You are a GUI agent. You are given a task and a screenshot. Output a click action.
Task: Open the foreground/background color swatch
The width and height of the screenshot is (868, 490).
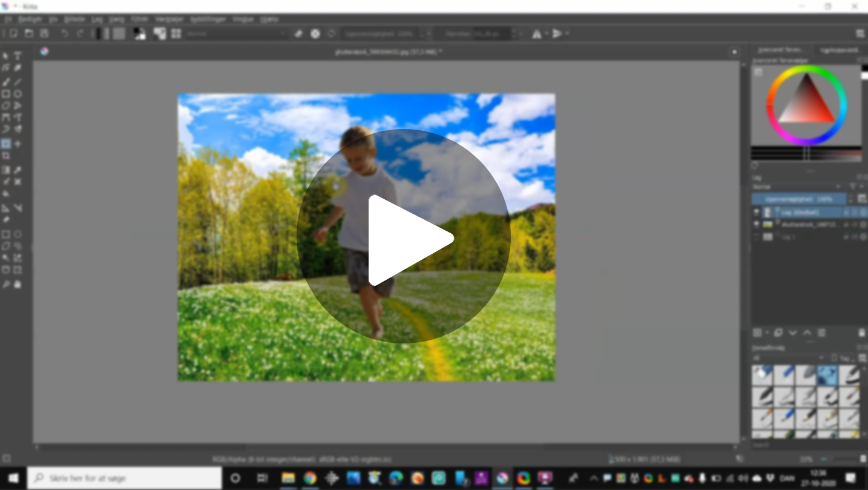pos(140,33)
